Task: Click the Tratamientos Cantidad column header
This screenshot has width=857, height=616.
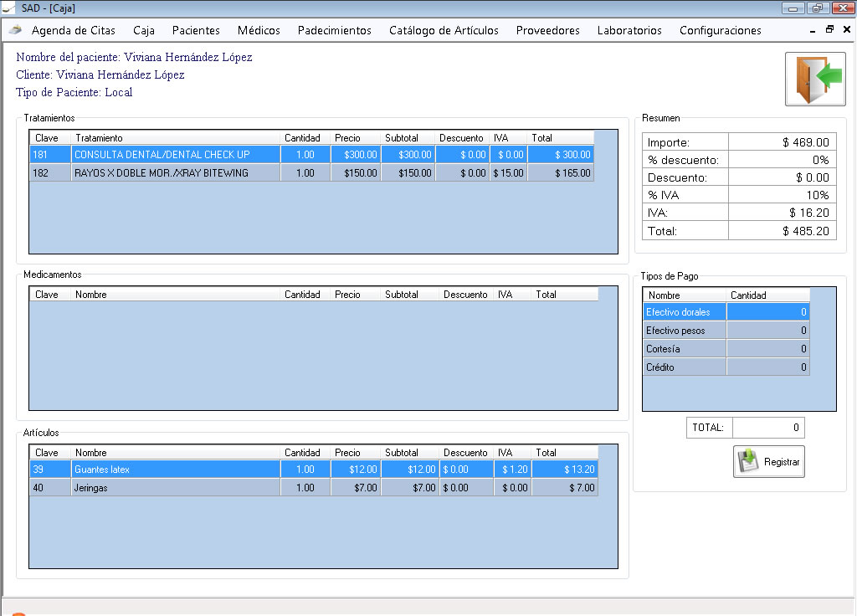Action: [305, 138]
